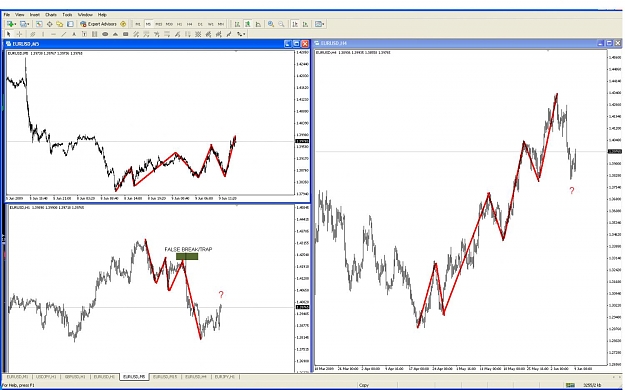Show the Terminal panel
This screenshot has width=625, height=390.
click(x=70, y=24)
